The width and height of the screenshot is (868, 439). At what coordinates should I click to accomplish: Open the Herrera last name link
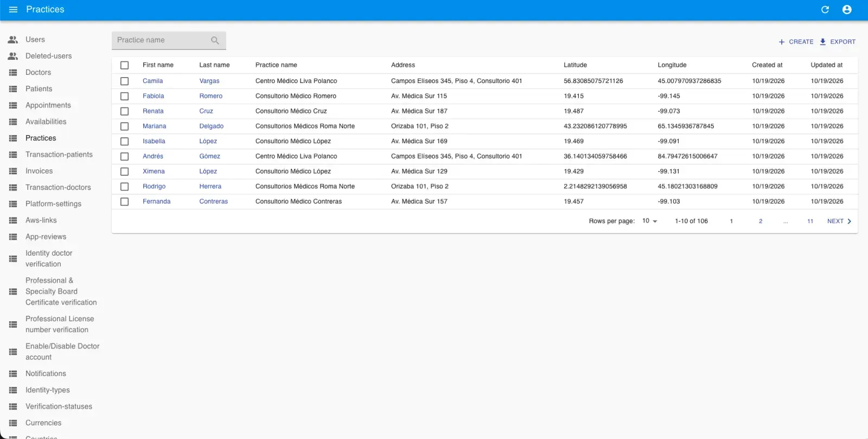point(210,186)
